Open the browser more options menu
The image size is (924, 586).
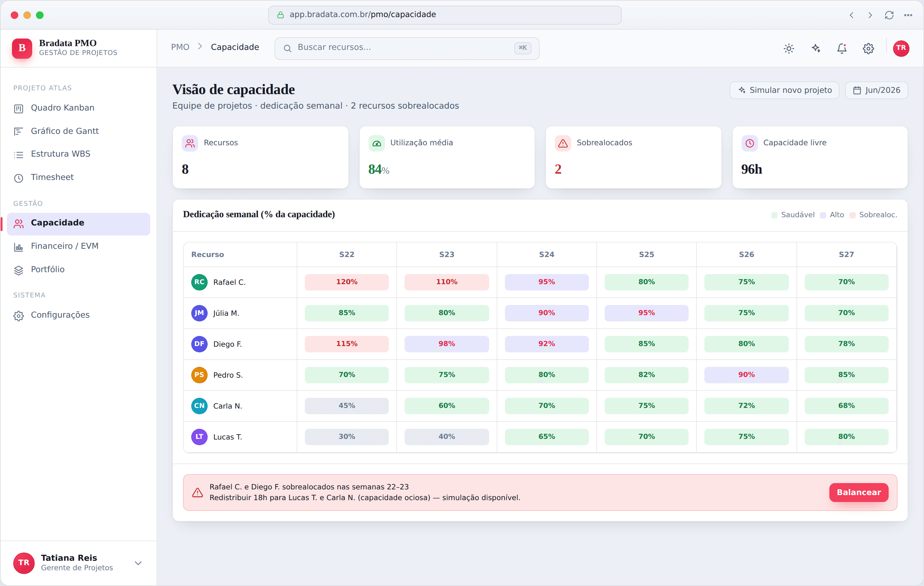click(908, 15)
